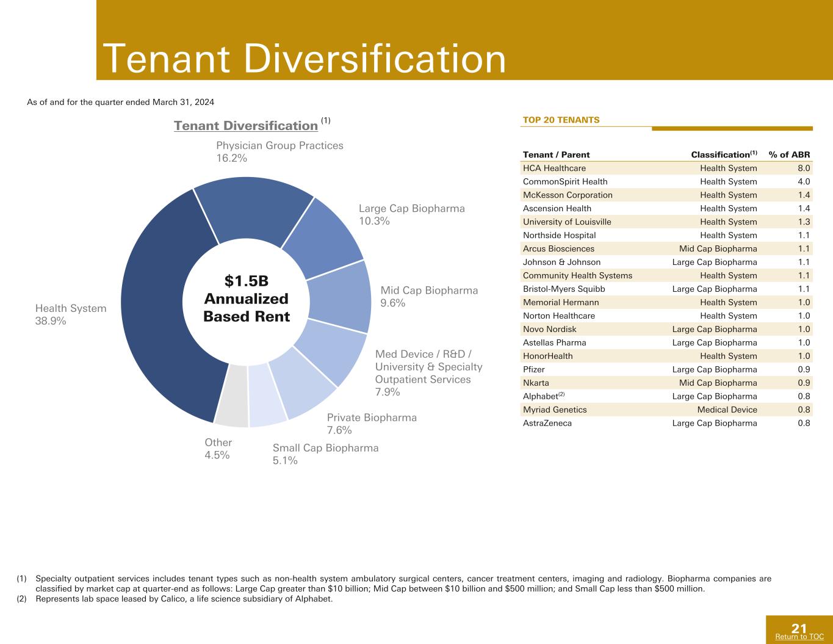Select the "Novo Nordisk" tenant name

point(550,329)
